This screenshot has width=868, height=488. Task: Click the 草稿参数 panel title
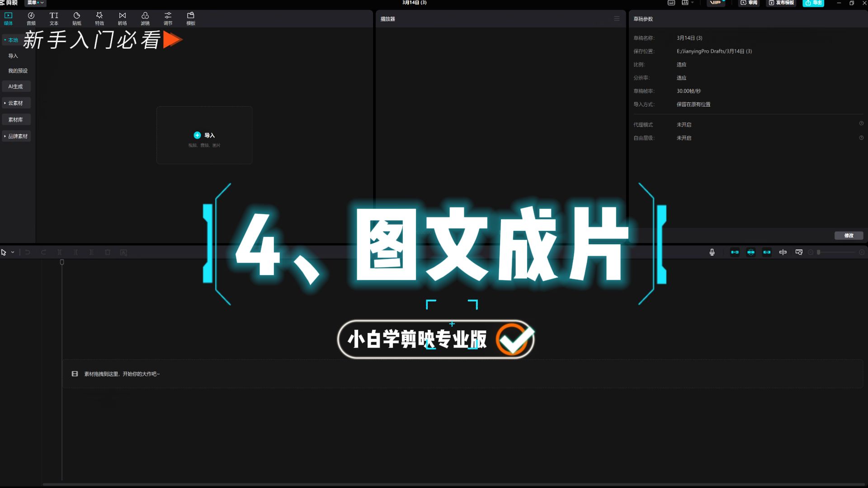[643, 19]
